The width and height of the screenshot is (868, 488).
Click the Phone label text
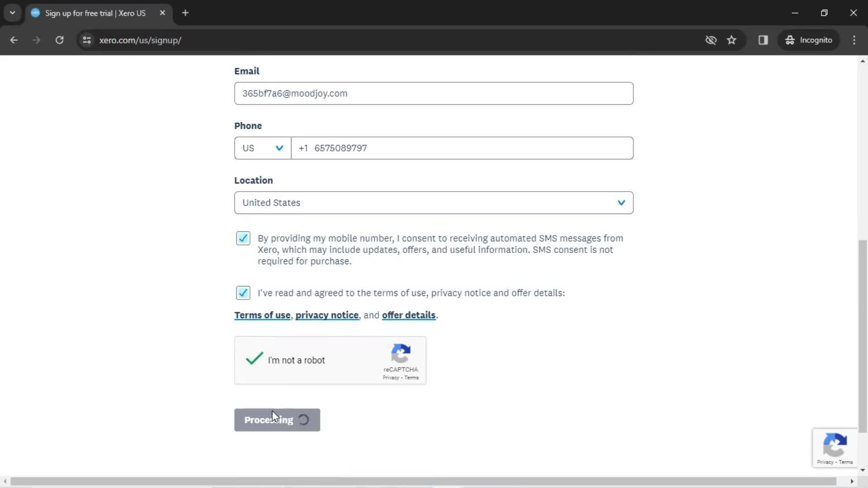point(248,126)
